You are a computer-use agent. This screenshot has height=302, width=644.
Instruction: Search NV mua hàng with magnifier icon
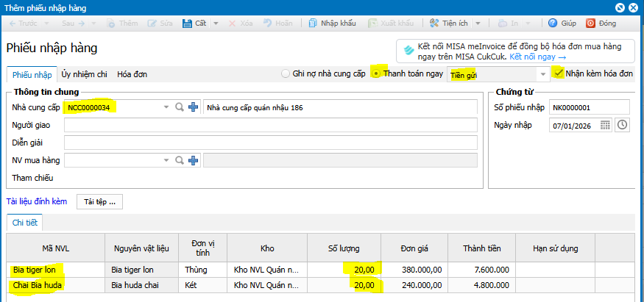179,160
